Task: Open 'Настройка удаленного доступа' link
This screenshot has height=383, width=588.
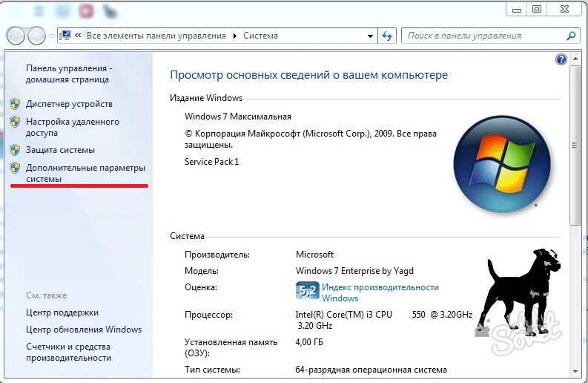Action: click(x=73, y=127)
